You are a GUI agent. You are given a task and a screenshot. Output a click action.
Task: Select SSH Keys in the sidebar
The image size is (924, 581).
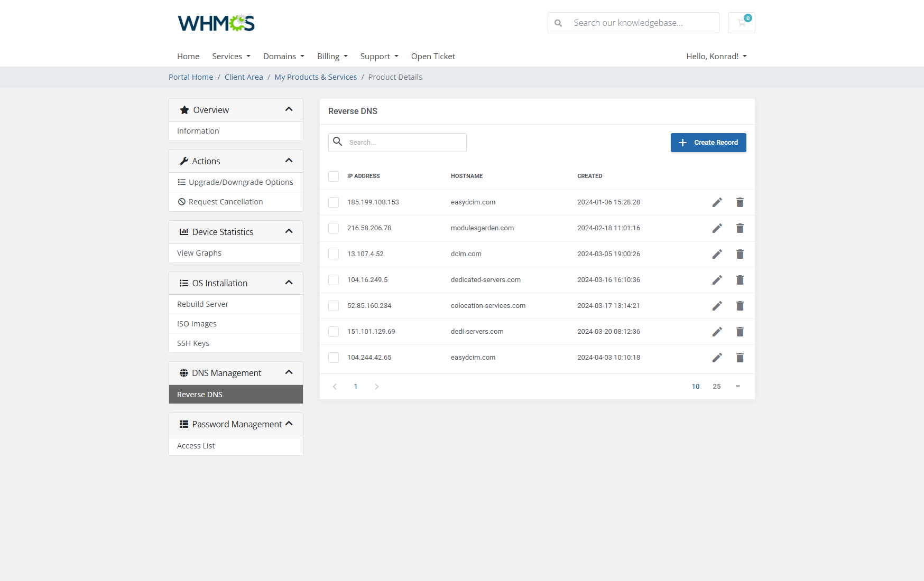pos(193,343)
